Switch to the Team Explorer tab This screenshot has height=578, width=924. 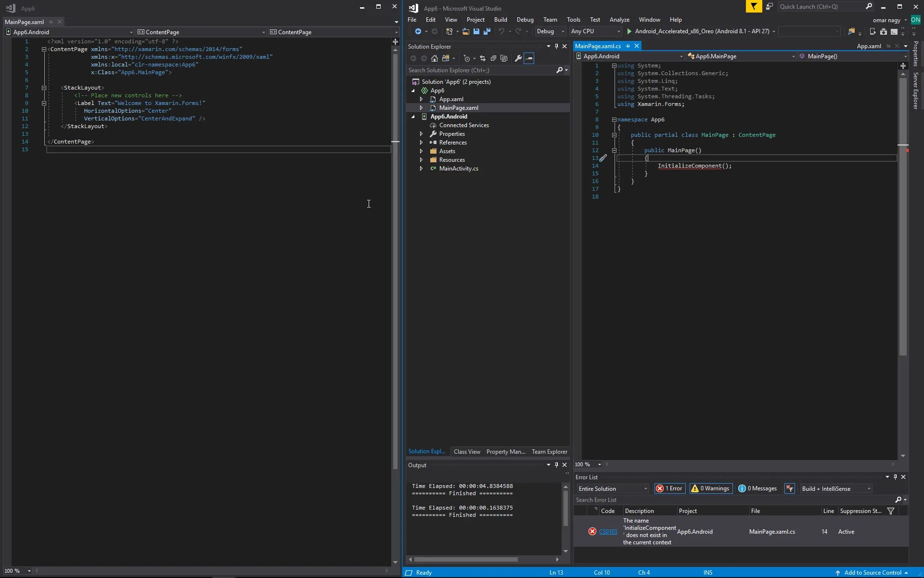pos(550,451)
